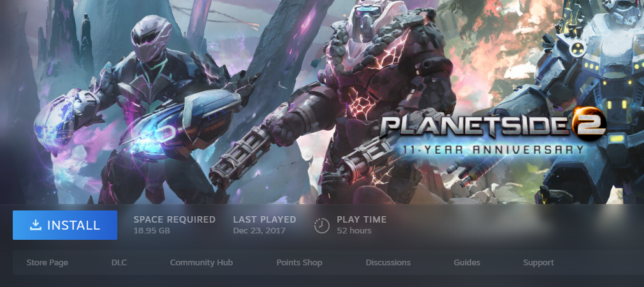644x287 pixels.
Task: Click the download arrow icon on INSTALL
Action: (x=36, y=224)
